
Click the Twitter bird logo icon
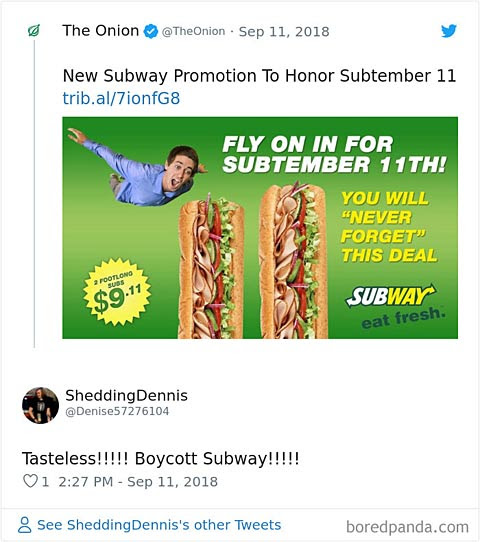tap(449, 31)
